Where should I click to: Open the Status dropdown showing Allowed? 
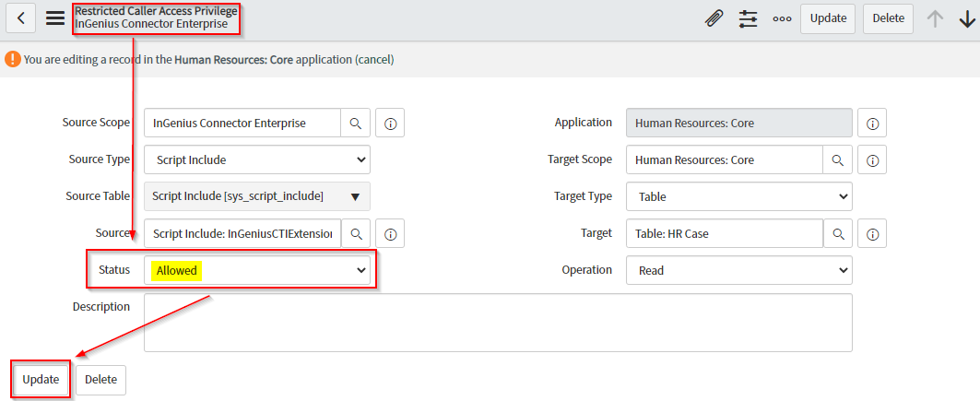257,270
